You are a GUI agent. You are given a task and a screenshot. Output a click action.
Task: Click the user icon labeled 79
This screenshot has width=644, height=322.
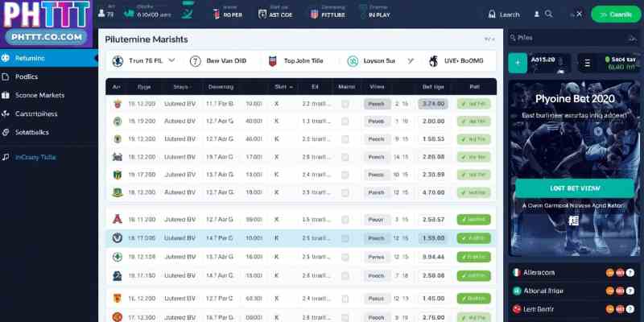click(101, 14)
